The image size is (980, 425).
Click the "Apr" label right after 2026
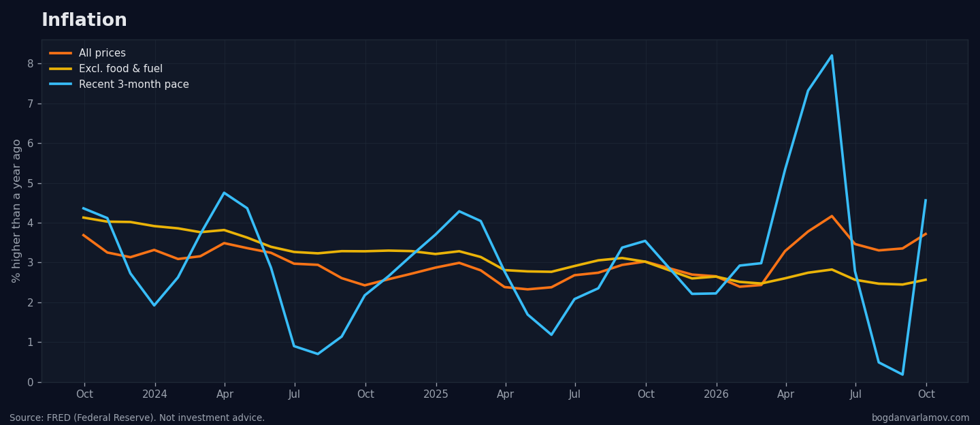(x=786, y=394)
